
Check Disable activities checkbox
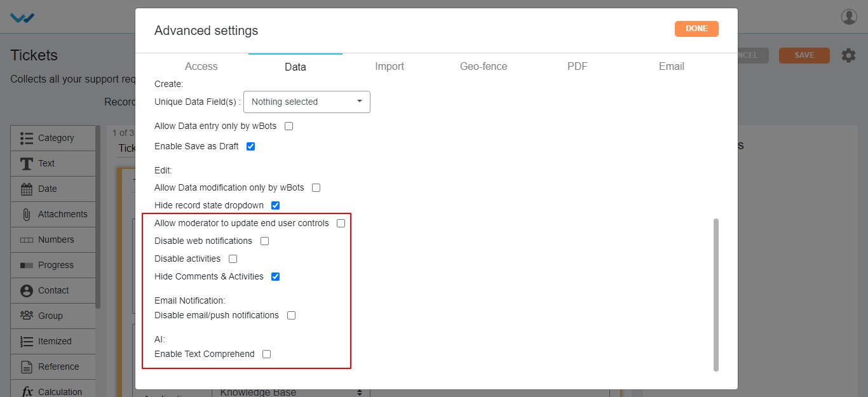(233, 259)
